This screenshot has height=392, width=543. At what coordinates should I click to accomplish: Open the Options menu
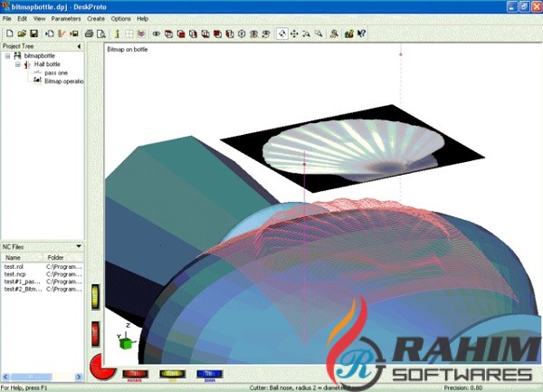pyautogui.click(x=121, y=19)
